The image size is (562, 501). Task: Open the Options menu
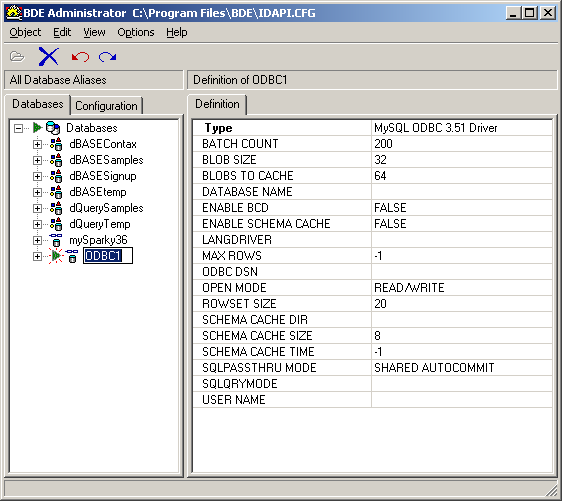click(x=136, y=33)
